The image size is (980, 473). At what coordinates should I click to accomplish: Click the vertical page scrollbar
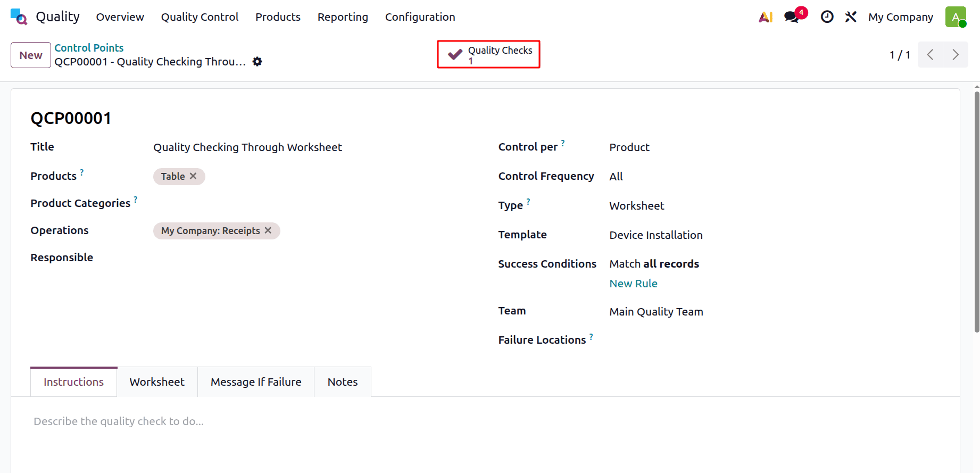coord(977,212)
